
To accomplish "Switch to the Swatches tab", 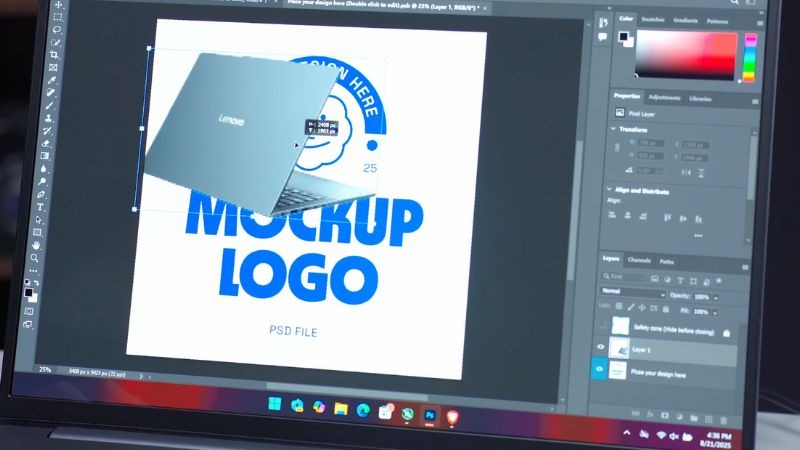I will coord(652,19).
